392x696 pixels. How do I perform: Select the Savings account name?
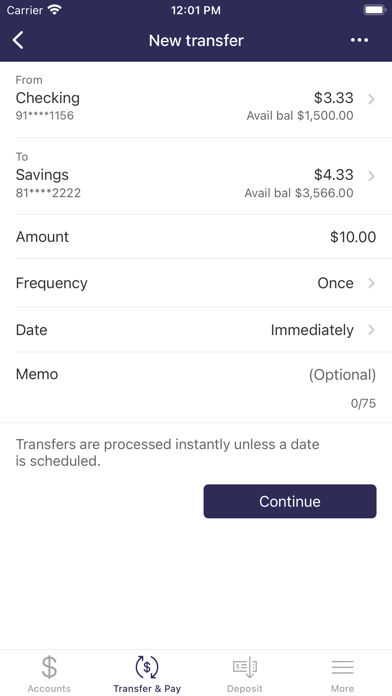click(x=42, y=175)
